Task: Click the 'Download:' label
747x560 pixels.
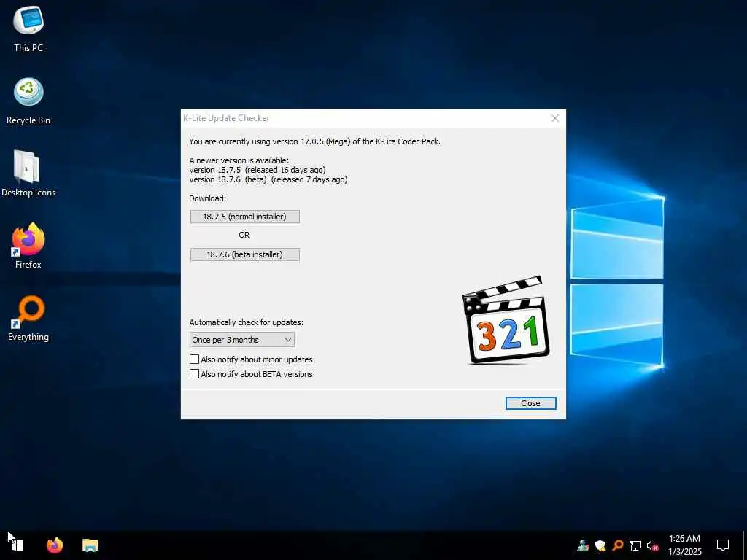Action: click(208, 198)
